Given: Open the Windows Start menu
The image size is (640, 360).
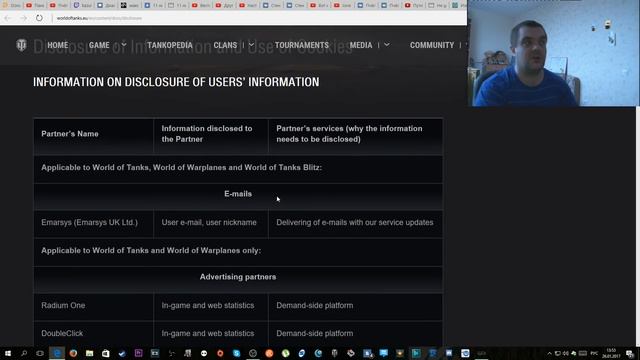Looking at the screenshot, I should (x=8, y=353).
